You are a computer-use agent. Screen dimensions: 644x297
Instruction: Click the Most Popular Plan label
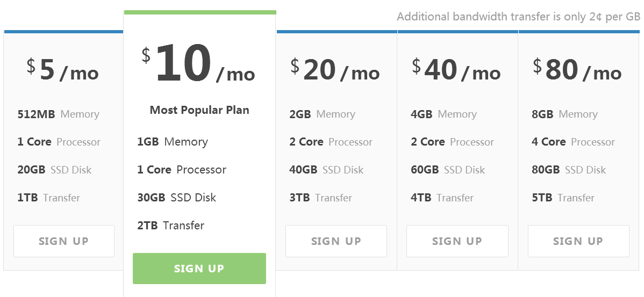[199, 110]
